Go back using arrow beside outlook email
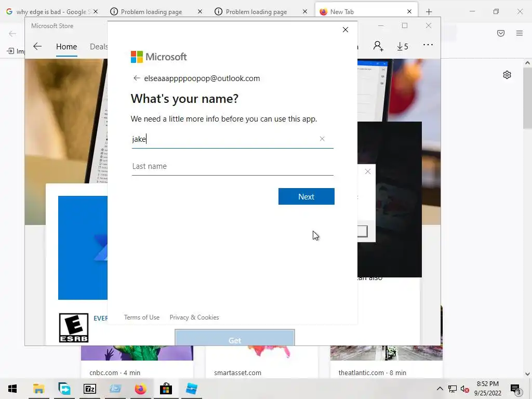The height and width of the screenshot is (399, 532). (137, 78)
